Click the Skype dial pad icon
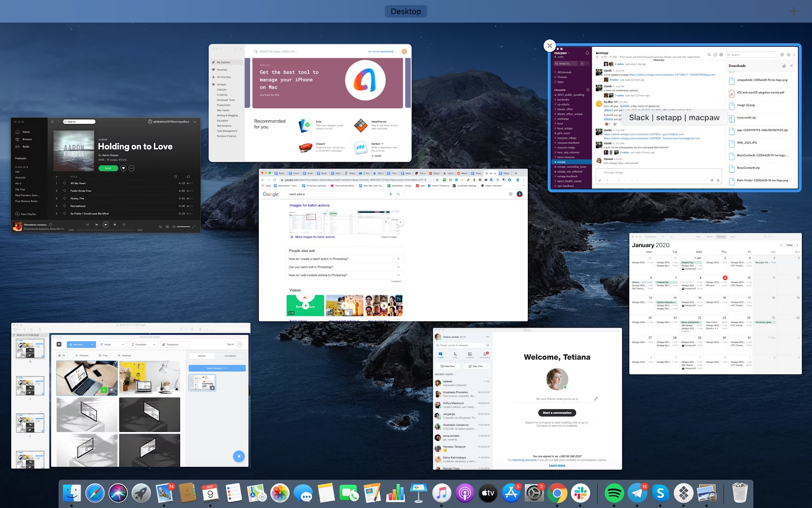 [488, 345]
